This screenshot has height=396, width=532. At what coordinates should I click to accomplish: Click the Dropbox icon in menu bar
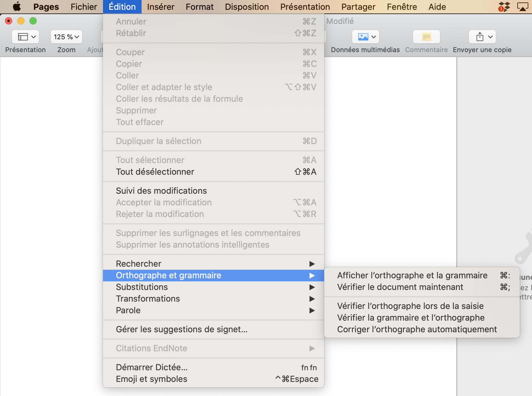tap(504, 7)
